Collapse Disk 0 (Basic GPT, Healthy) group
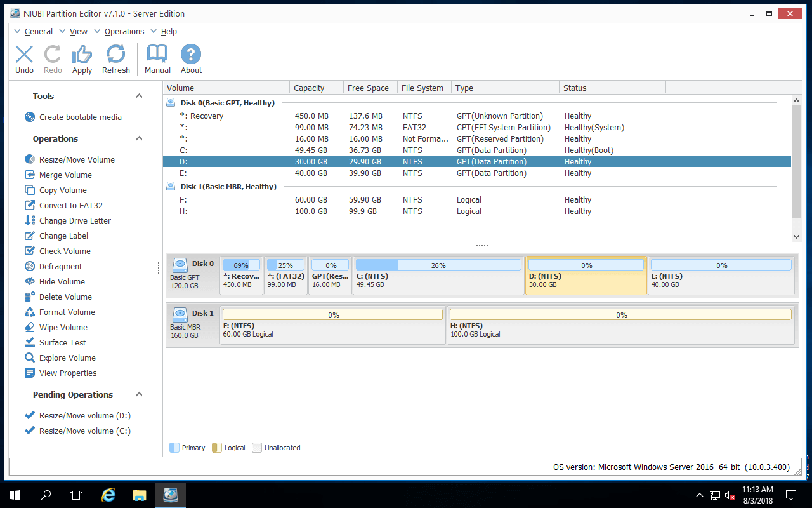The image size is (812, 508). click(171, 102)
